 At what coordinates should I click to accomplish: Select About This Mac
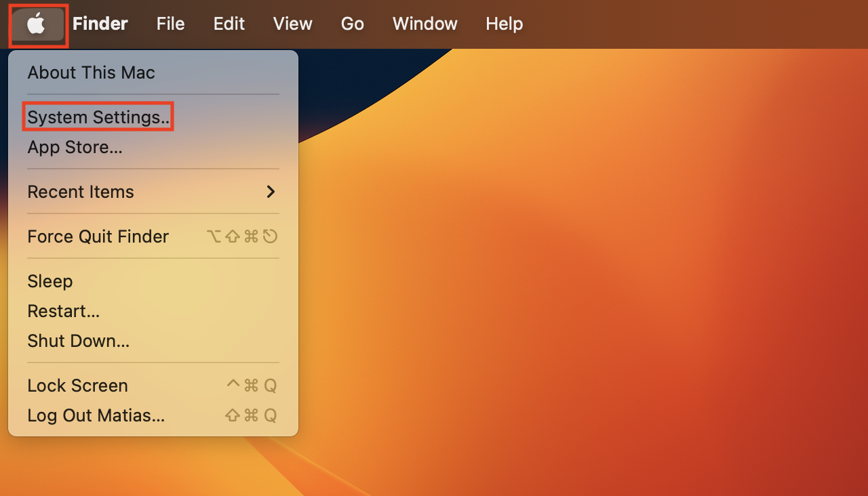91,73
